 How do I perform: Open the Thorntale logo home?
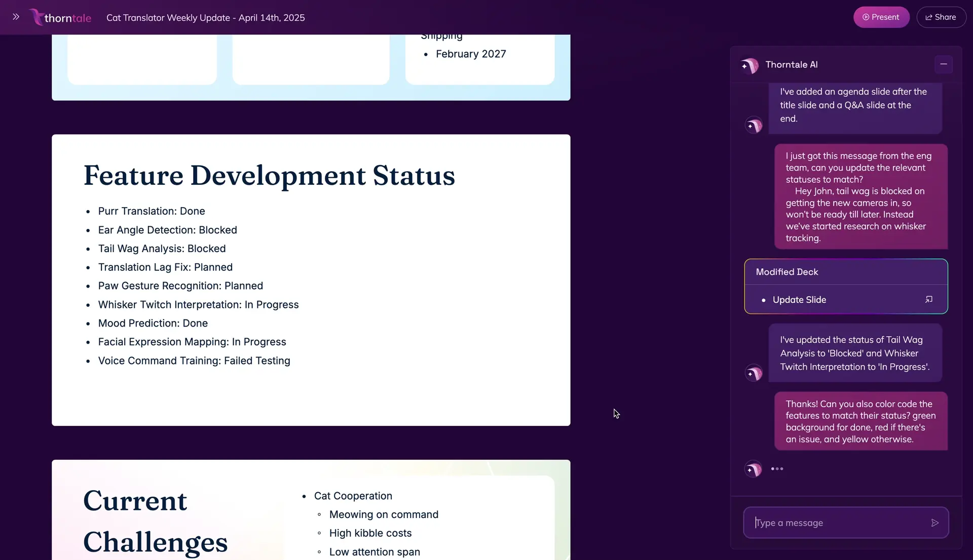coord(60,17)
